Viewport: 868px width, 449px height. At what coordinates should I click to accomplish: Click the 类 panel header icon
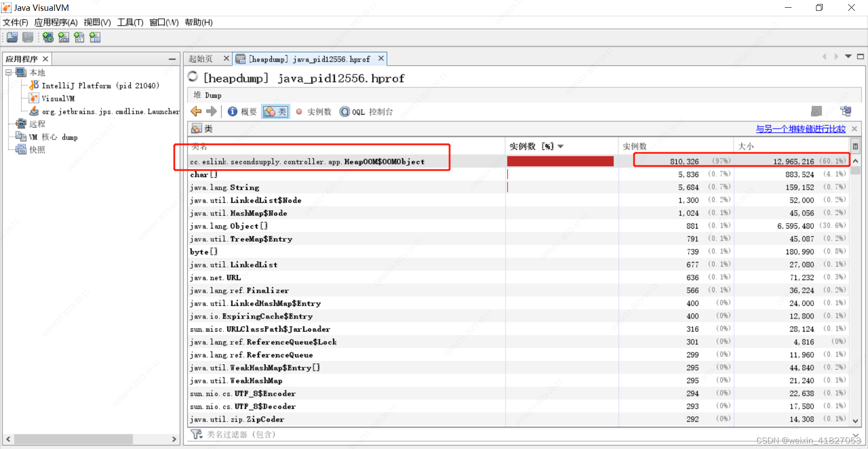coord(196,129)
